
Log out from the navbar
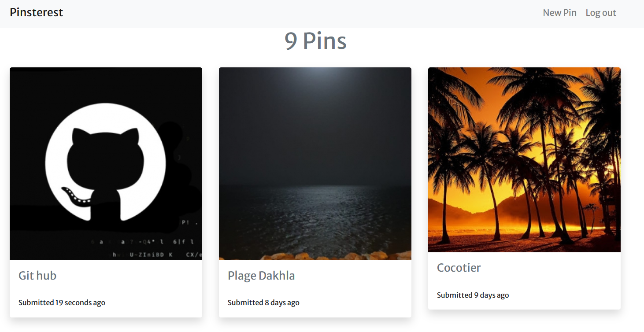[x=600, y=13]
